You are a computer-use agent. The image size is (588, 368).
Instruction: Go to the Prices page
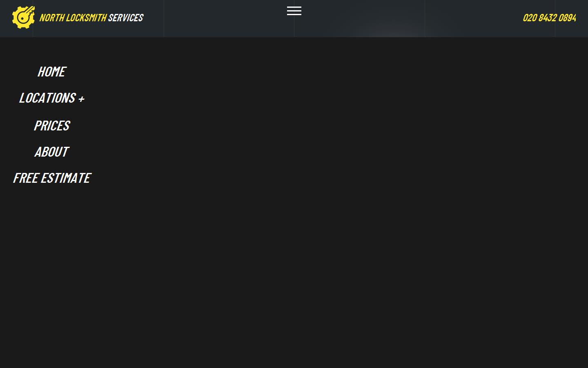(x=52, y=126)
